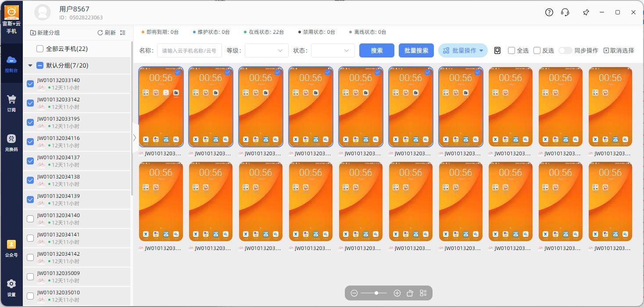Uncheck device JW010132033195
This screenshot has width=644, height=307.
[30, 122]
